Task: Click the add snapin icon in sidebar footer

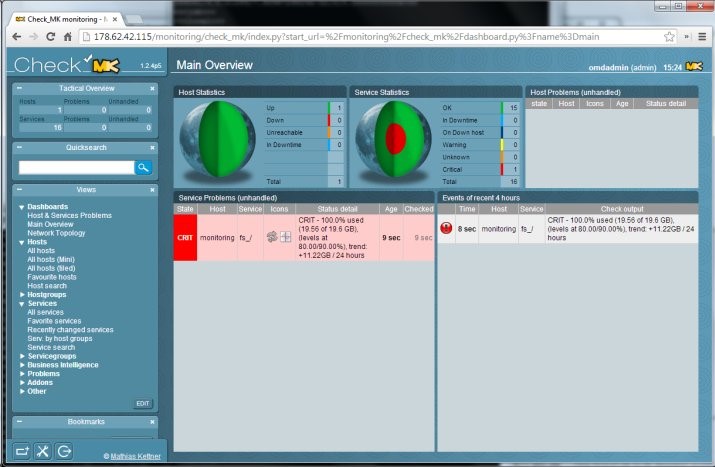Action: [22, 451]
